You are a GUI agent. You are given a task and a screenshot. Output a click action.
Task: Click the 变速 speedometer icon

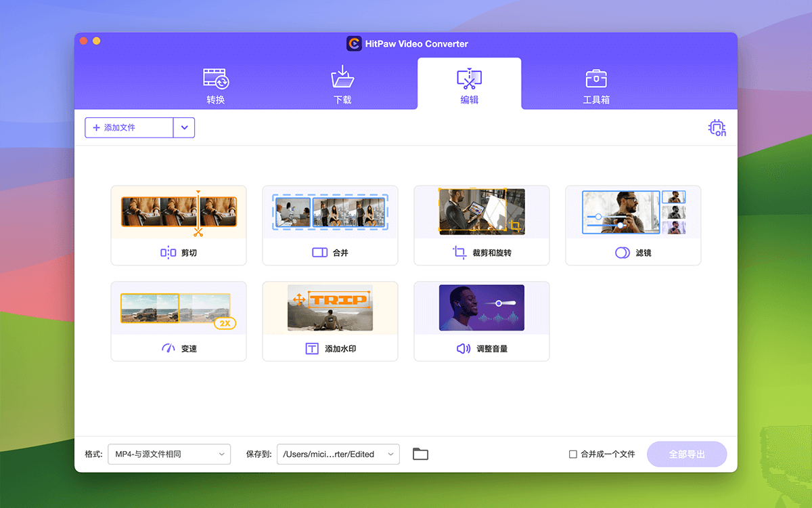tap(168, 349)
